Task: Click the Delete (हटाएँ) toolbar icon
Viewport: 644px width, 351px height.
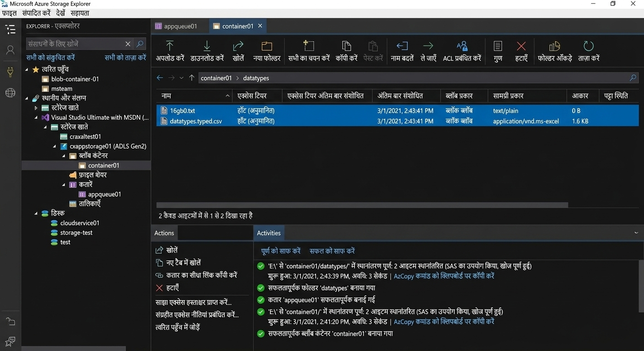Action: [521, 46]
